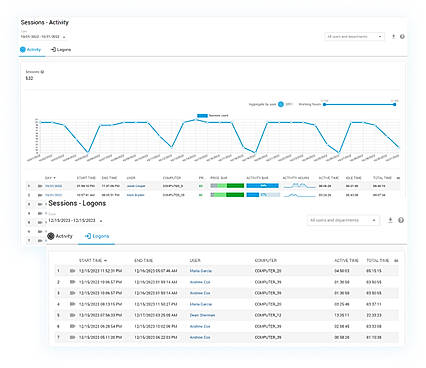
Task: Open the Maria Garcia user link in row 1
Action: (x=201, y=271)
